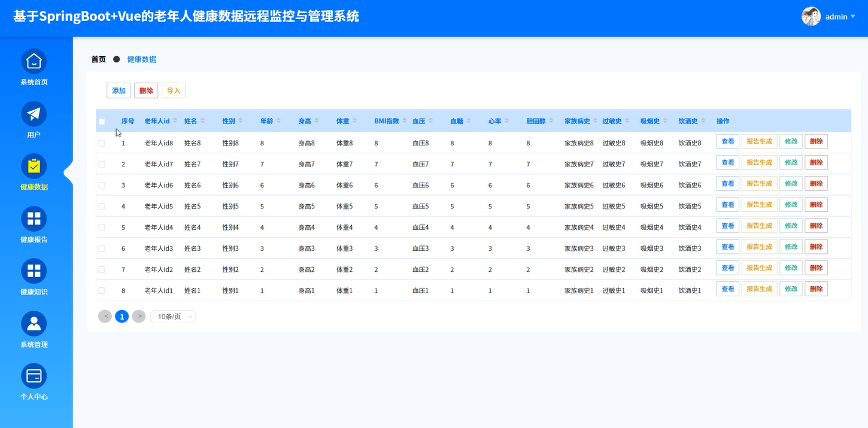Generate report for 姓名7 row

(760, 162)
